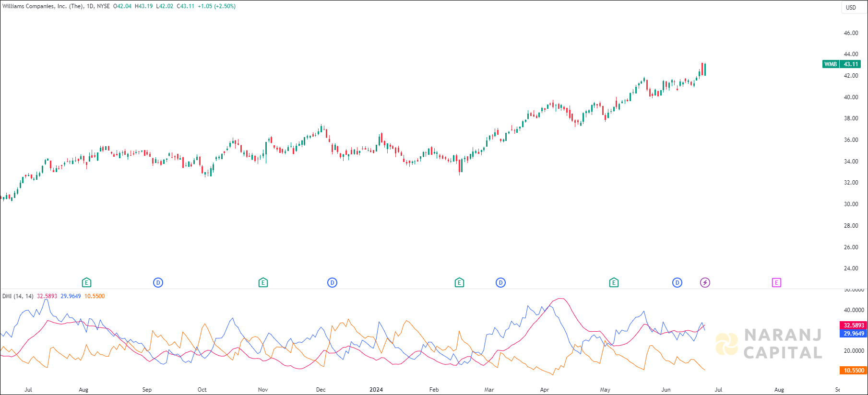
Task: Click the close value C43.11 in header
Action: point(186,6)
